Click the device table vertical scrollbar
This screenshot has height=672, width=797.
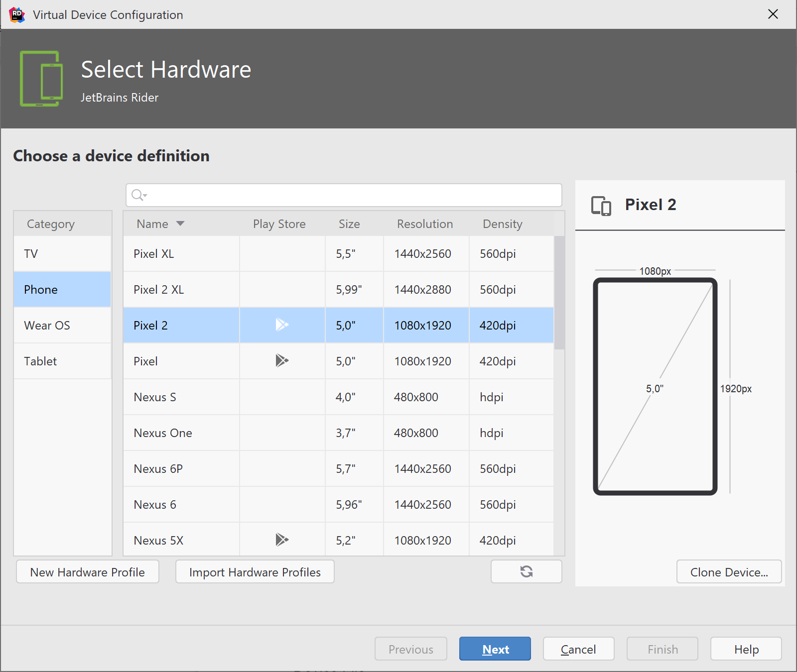[x=559, y=293]
